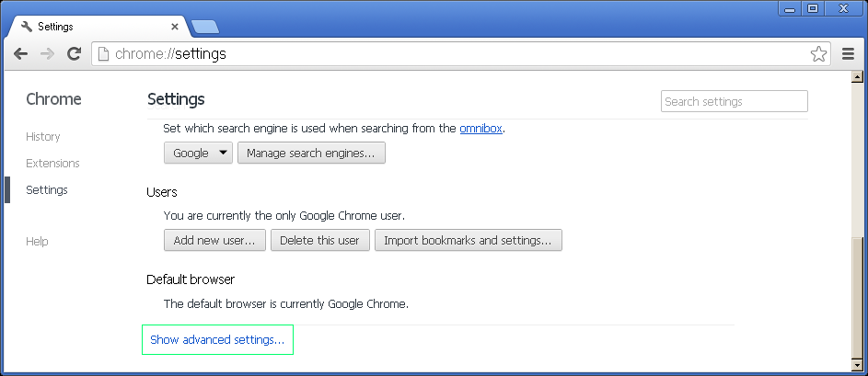Open Help in the sidebar
The width and height of the screenshot is (868, 376).
(37, 242)
